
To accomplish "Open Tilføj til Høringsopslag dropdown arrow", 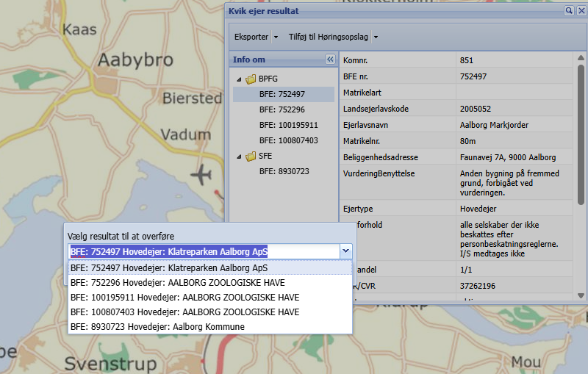I will [x=376, y=37].
